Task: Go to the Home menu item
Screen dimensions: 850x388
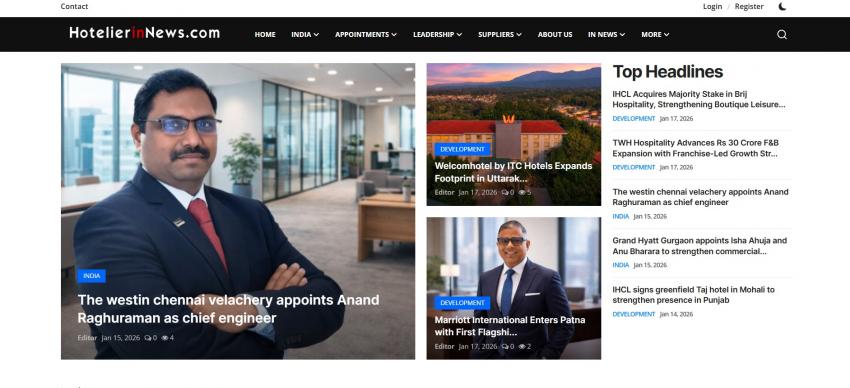Action: coord(265,35)
